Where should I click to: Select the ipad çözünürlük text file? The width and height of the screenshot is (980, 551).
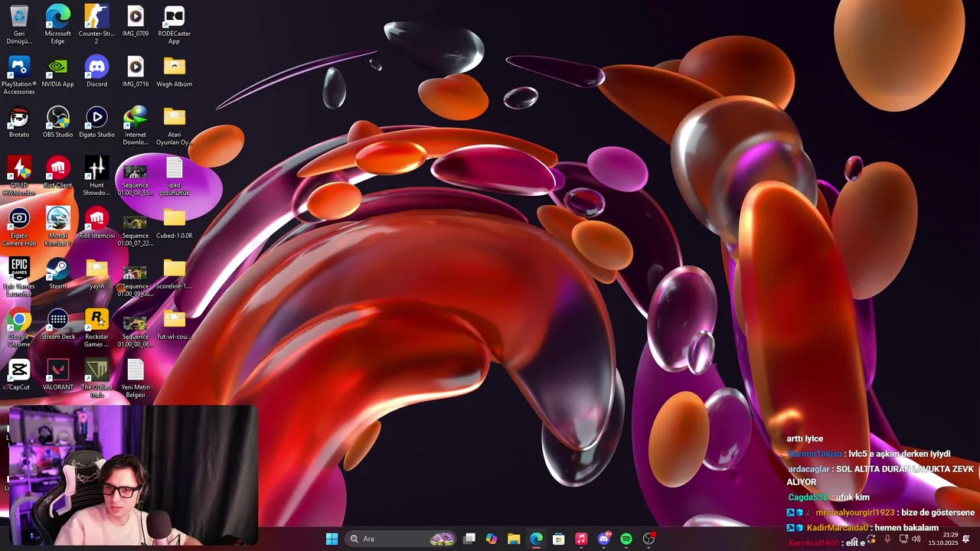pos(175,176)
